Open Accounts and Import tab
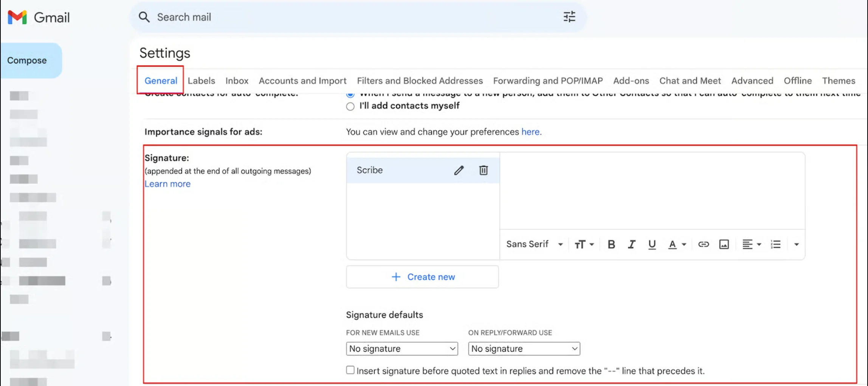Image resolution: width=868 pixels, height=386 pixels. [302, 81]
